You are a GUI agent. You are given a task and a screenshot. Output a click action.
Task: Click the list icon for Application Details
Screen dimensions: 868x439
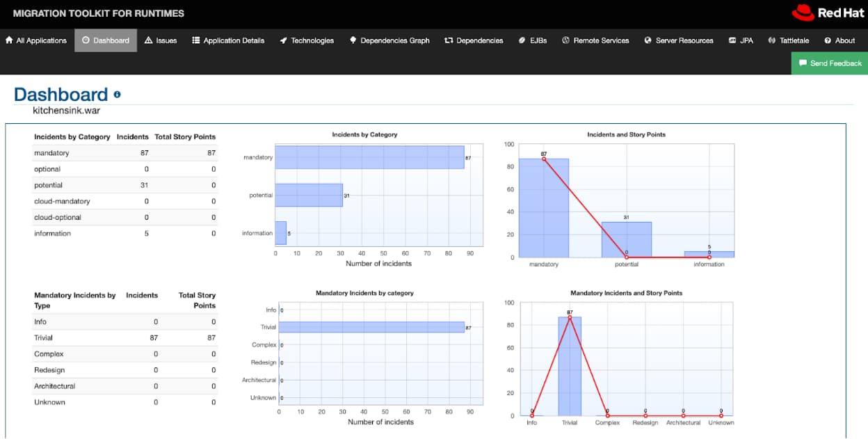[x=196, y=40]
